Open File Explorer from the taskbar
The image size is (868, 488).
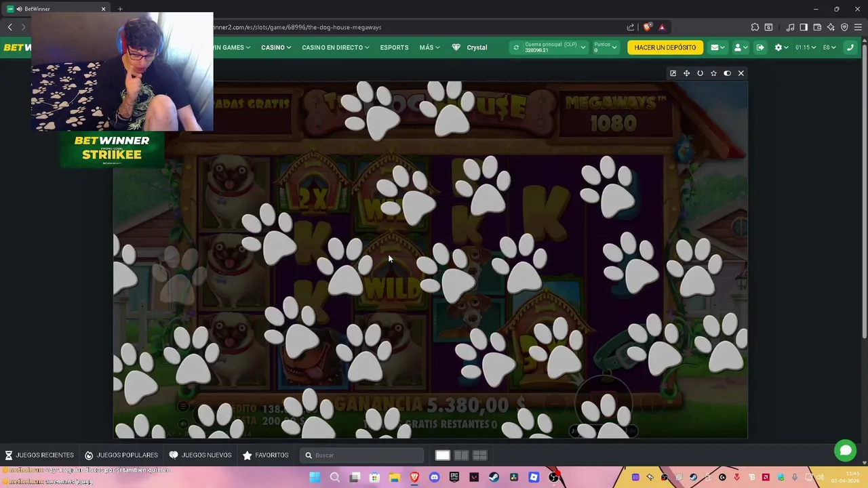(394, 477)
